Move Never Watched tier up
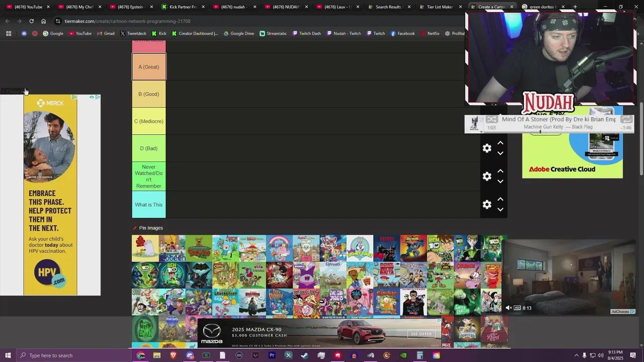 tap(500, 171)
